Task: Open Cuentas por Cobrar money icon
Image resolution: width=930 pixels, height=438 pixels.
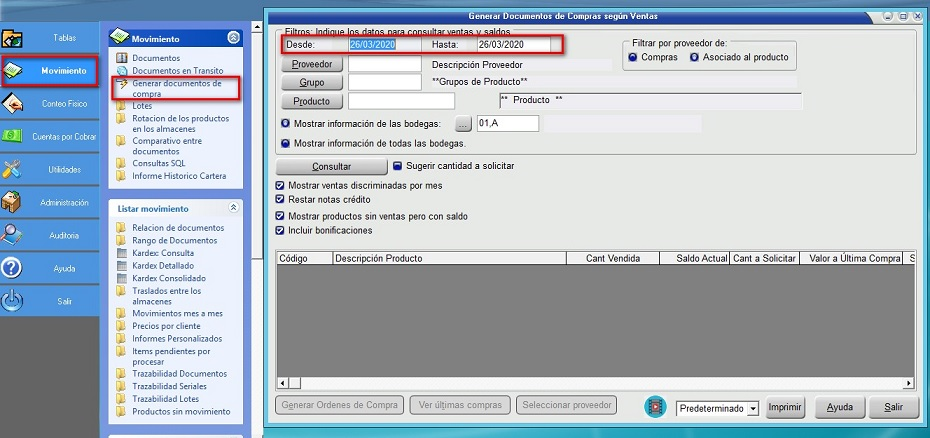Action: (13, 136)
